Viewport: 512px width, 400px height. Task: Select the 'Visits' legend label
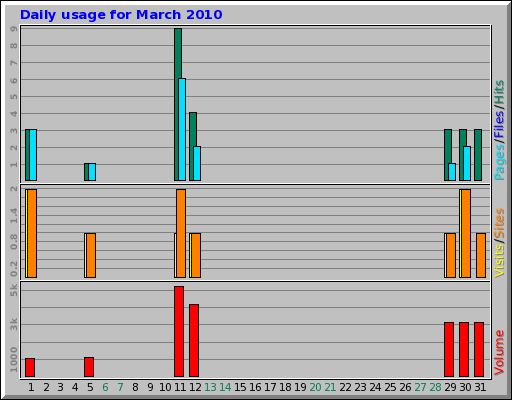(x=499, y=260)
